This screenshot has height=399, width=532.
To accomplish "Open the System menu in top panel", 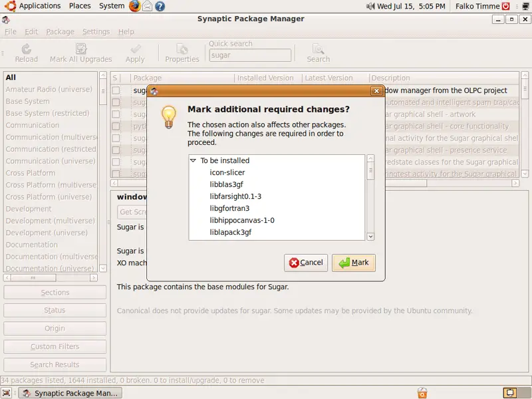I will click(x=112, y=6).
